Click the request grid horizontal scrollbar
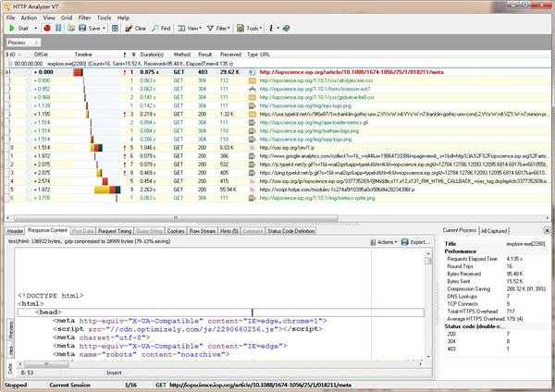The height and width of the screenshot is (392, 555). (176, 218)
